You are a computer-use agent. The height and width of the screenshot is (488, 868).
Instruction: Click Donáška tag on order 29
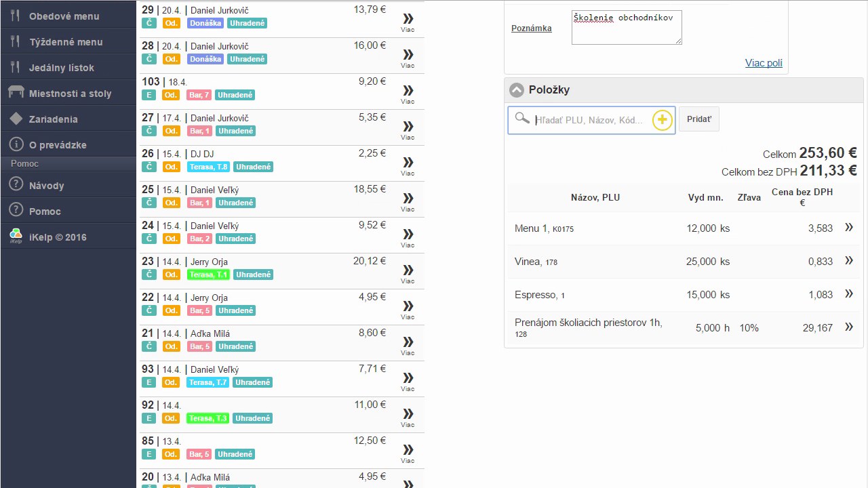[x=205, y=23]
